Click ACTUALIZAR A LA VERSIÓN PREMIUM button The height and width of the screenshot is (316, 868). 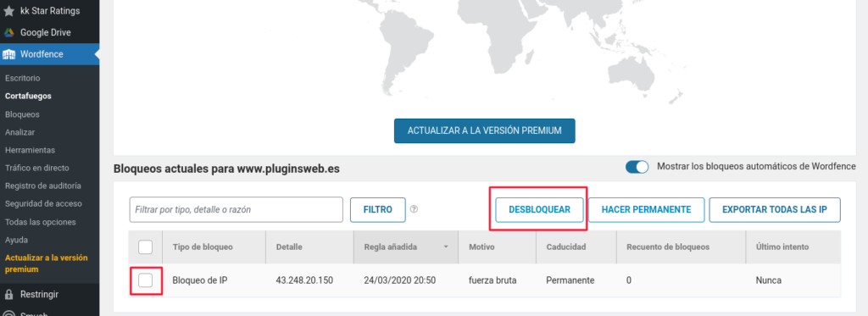(484, 130)
